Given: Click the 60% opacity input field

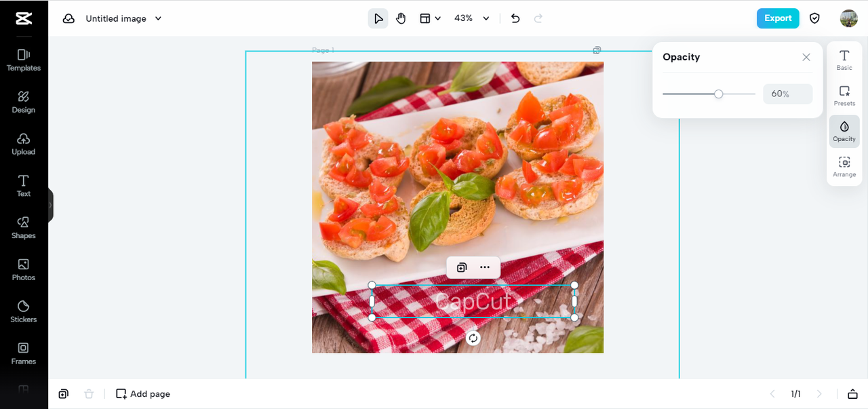Looking at the screenshot, I should click(x=788, y=94).
